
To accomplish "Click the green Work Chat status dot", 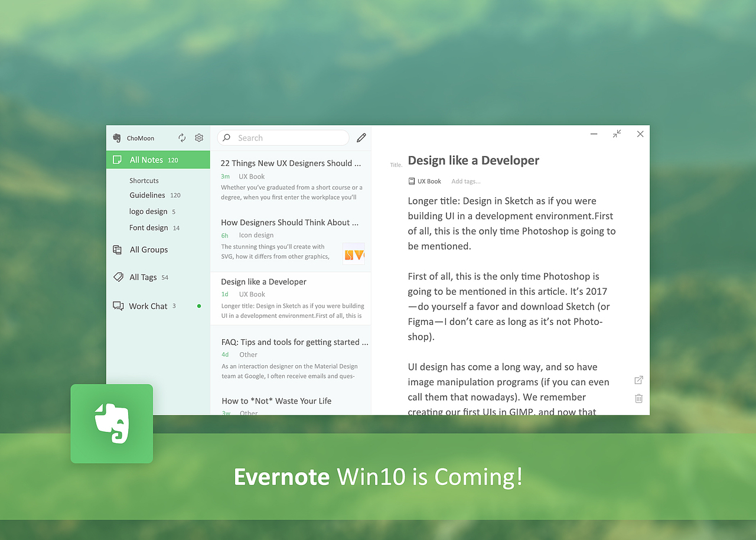I will (199, 306).
